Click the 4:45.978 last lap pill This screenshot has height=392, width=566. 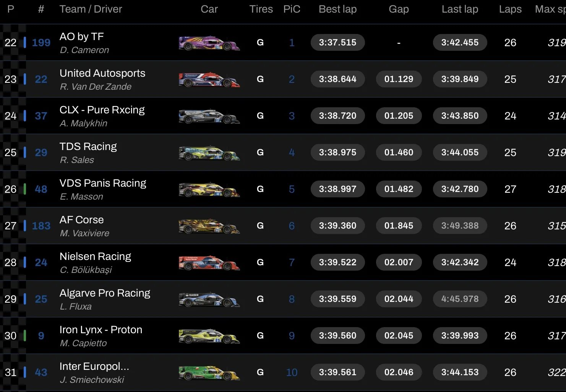tap(460, 299)
